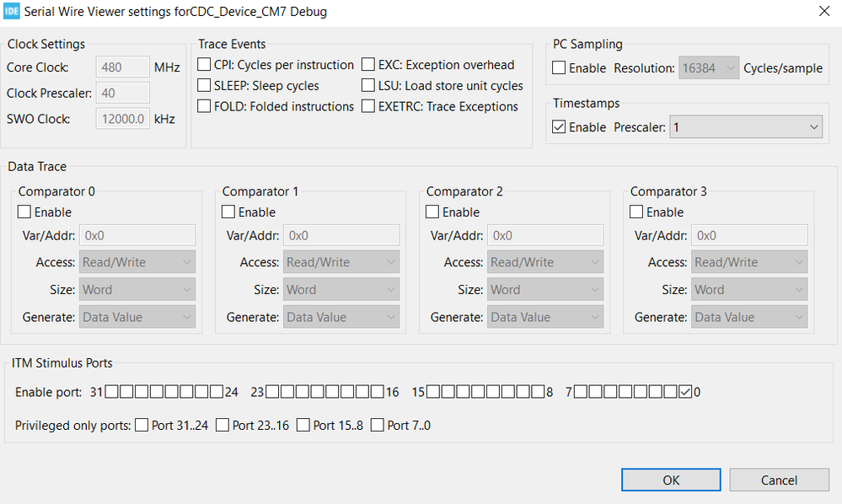Screen dimensions: 842x504
Task: Enable EXETRC: Trace Exceptions checkbox
Action: tap(367, 106)
